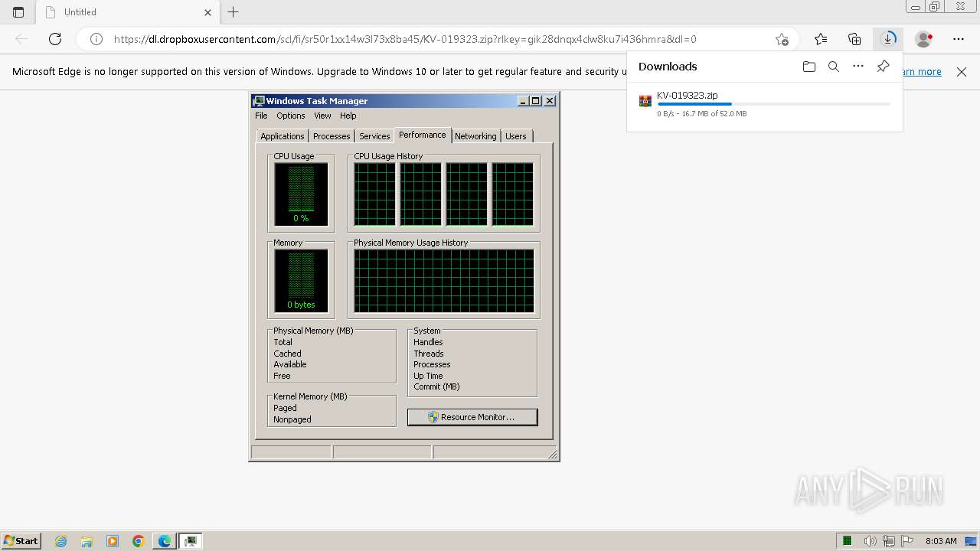The height and width of the screenshot is (551, 980).
Task: Click 'Nonpaged' label in Kernel Memory
Action: pos(292,419)
